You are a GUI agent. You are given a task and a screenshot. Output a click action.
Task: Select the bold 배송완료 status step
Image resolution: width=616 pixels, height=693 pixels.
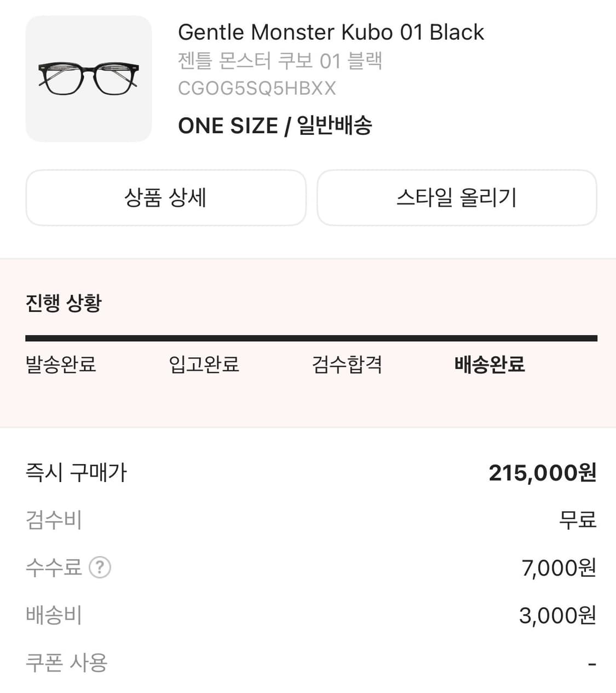pos(490,364)
